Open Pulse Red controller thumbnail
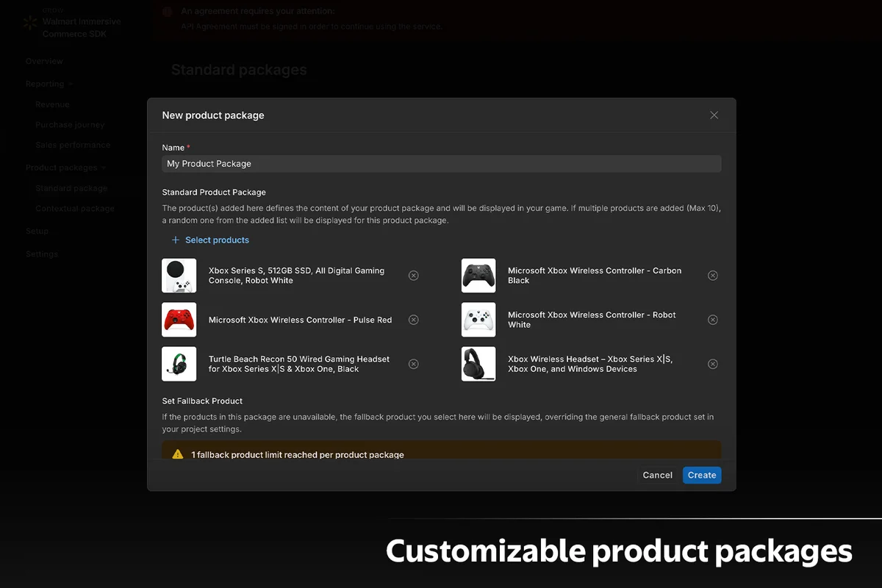 [179, 320]
